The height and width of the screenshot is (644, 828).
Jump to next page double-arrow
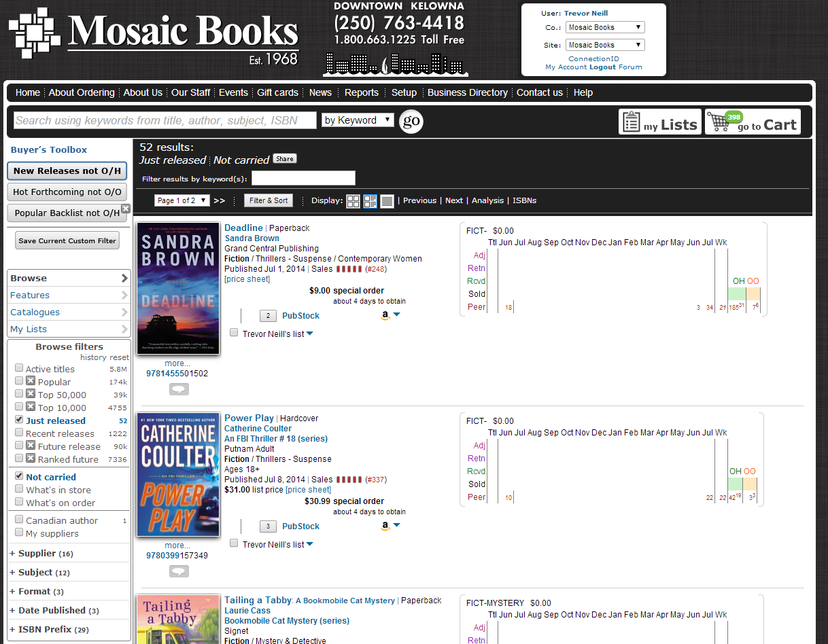pyautogui.click(x=219, y=201)
